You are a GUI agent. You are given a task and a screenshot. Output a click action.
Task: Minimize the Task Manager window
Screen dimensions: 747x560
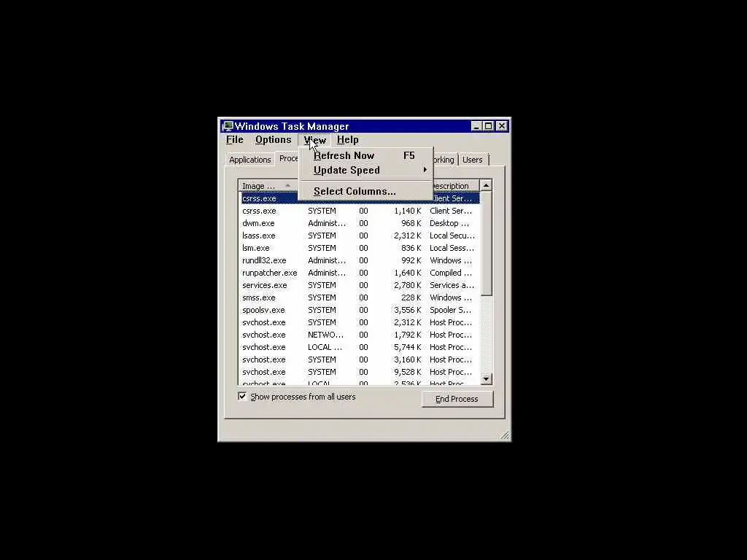[x=476, y=126]
